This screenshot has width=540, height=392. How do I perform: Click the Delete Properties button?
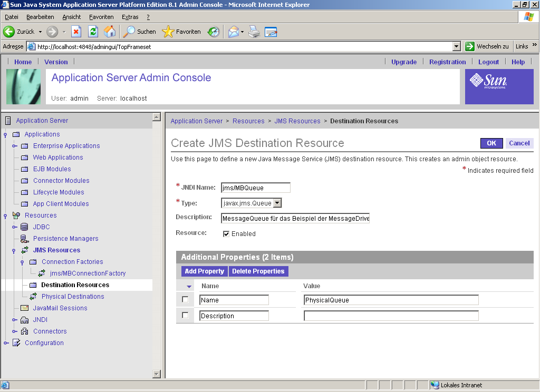[258, 271]
